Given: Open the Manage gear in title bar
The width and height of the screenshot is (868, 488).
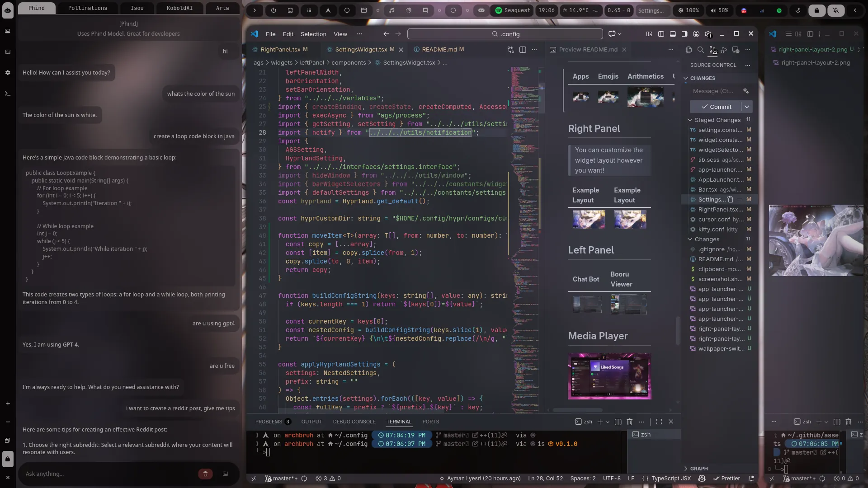Looking at the screenshot, I should pyautogui.click(x=708, y=34).
